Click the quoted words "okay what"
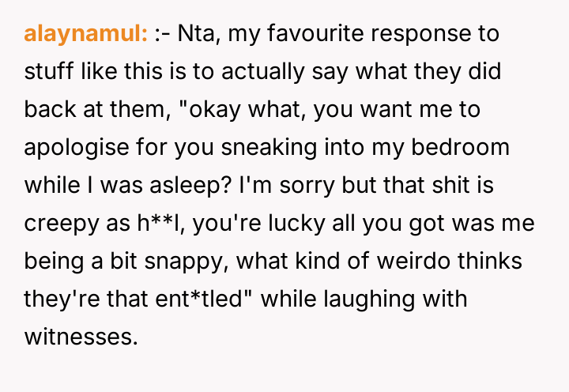 (239, 110)
